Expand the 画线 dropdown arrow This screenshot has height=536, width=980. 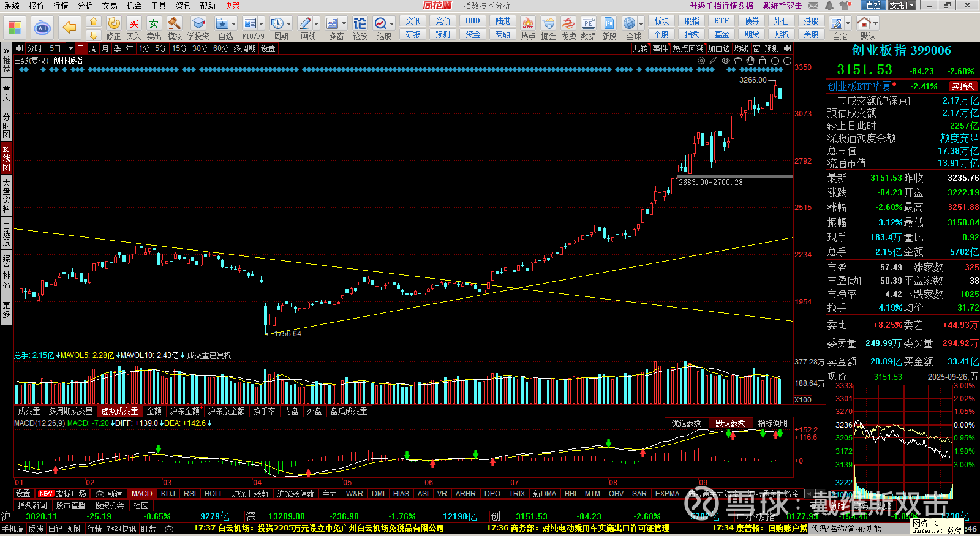(317, 23)
